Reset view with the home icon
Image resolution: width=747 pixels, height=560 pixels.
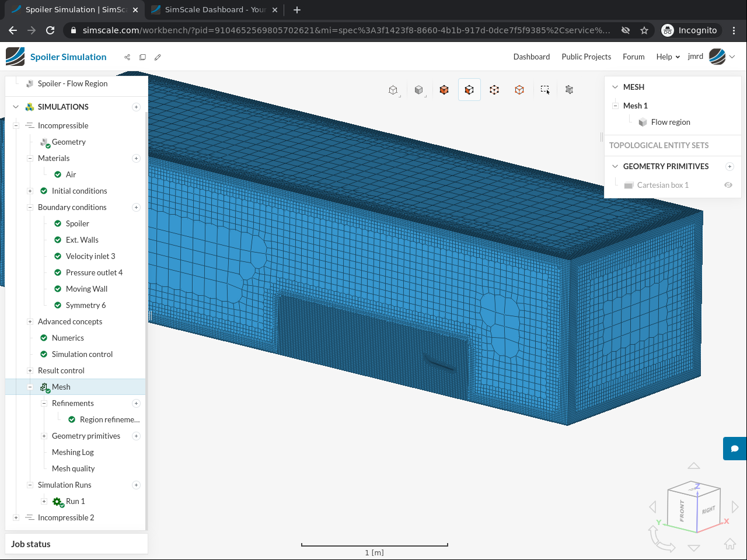point(730,544)
